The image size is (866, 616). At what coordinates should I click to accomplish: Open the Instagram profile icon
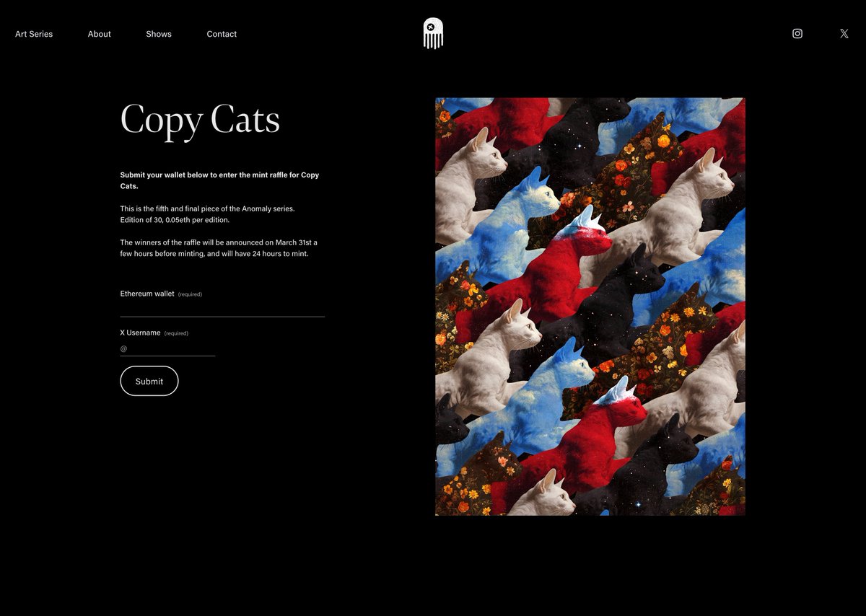point(797,33)
